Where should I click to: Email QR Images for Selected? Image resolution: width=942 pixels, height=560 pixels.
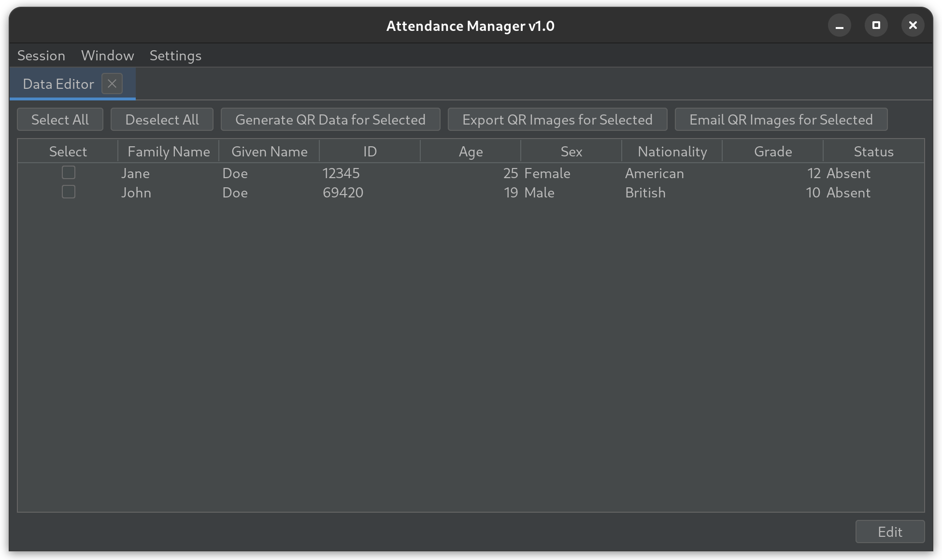[x=781, y=119]
